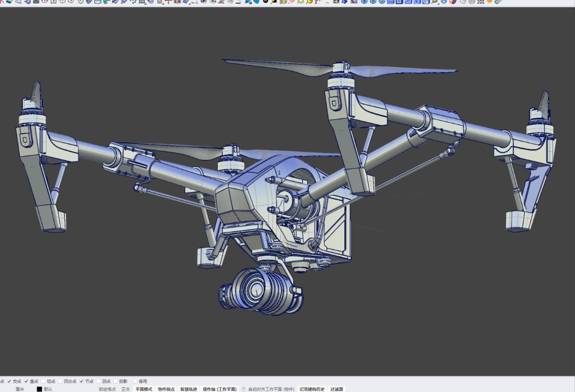The height and width of the screenshot is (392, 575).
Task: Click the checkered texture pattern icon in the toolbar
Action: click(x=36, y=3)
